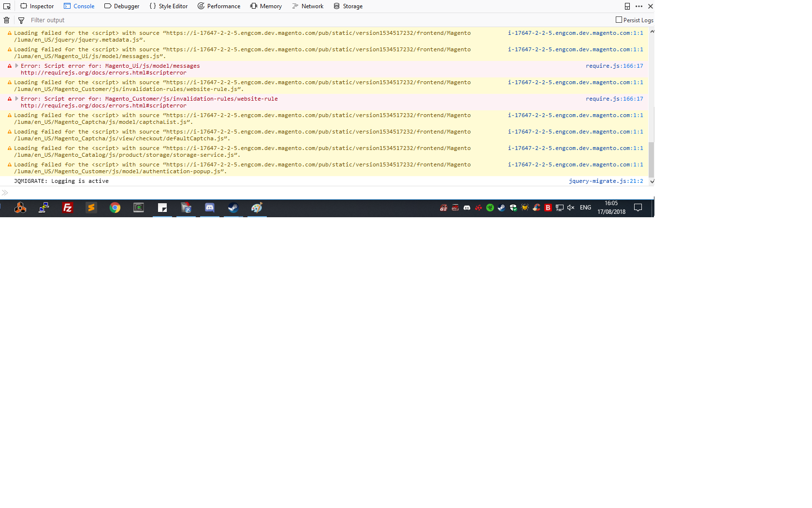The height and width of the screenshot is (508, 812).
Task: Open the require.js:166:17 source link
Action: click(x=614, y=65)
